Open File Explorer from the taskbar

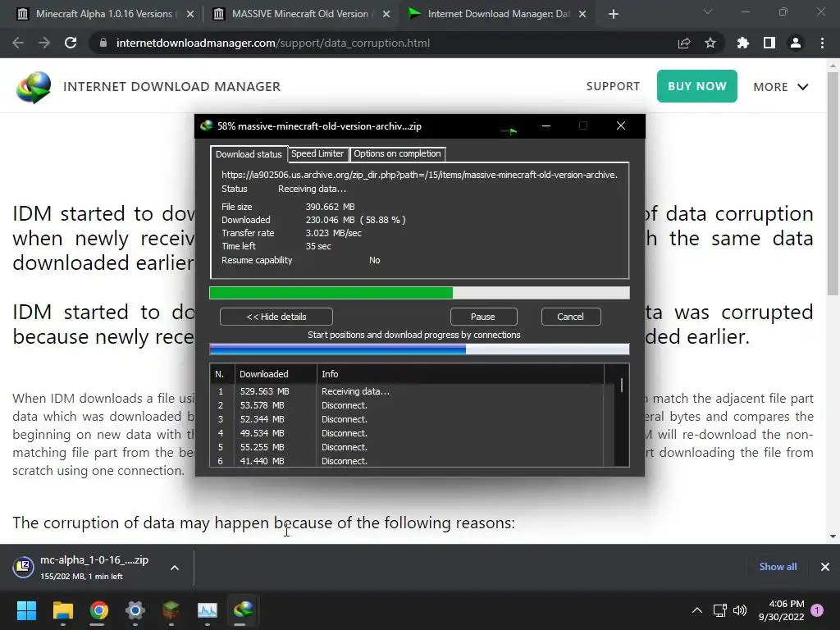pos(62,610)
